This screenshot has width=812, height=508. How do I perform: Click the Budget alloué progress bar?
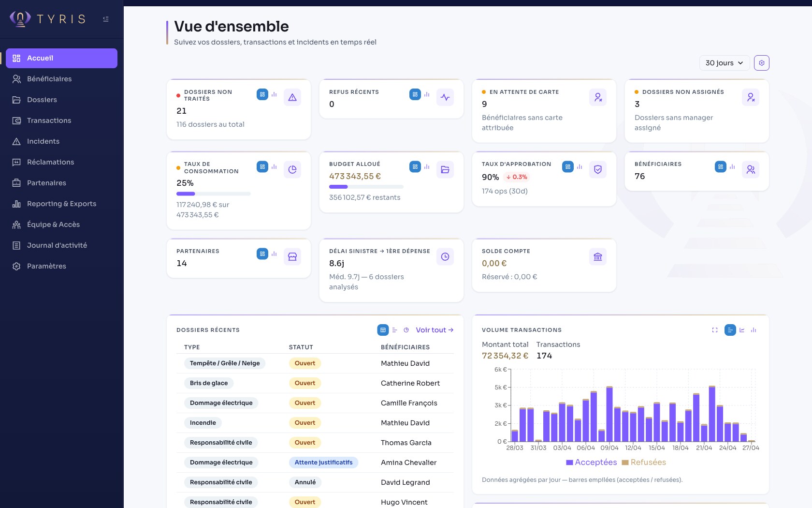click(366, 187)
